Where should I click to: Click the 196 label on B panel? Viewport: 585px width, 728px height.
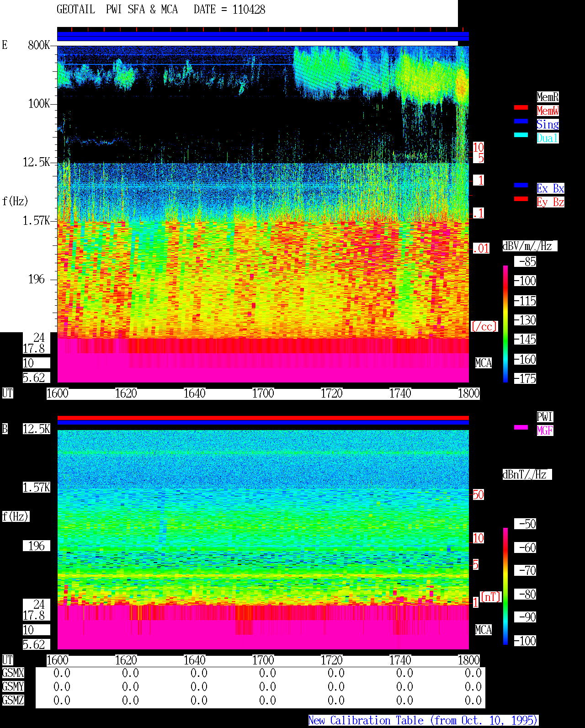37,546
